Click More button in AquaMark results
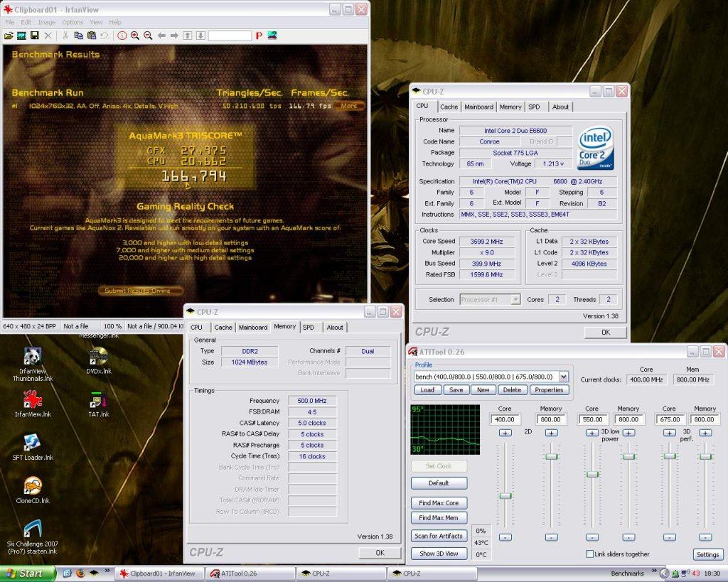 pyautogui.click(x=349, y=106)
